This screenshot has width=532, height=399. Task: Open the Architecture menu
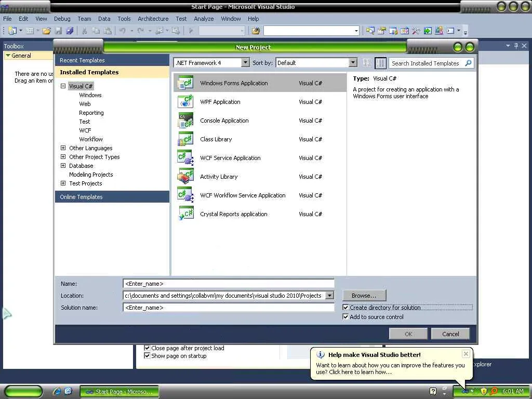[153, 19]
